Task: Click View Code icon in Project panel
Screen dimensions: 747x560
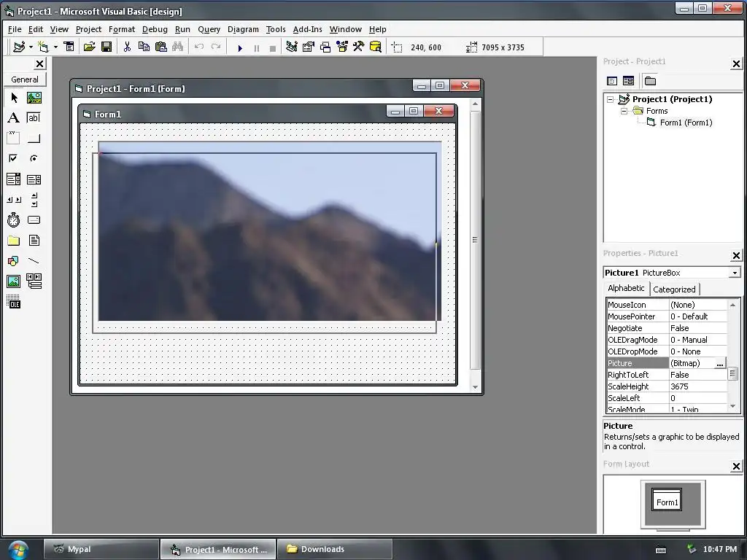Action: (x=612, y=81)
